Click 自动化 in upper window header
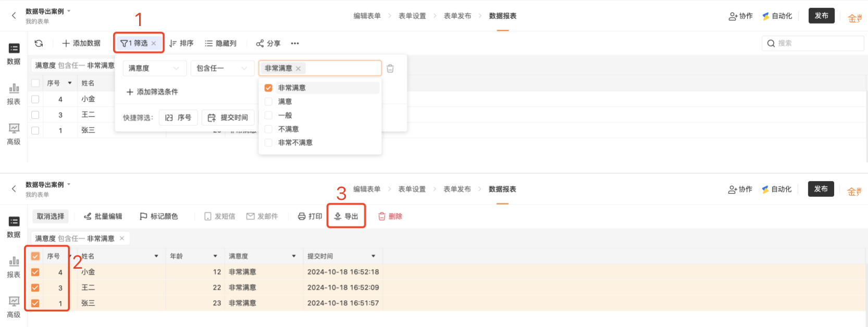 pyautogui.click(x=777, y=16)
